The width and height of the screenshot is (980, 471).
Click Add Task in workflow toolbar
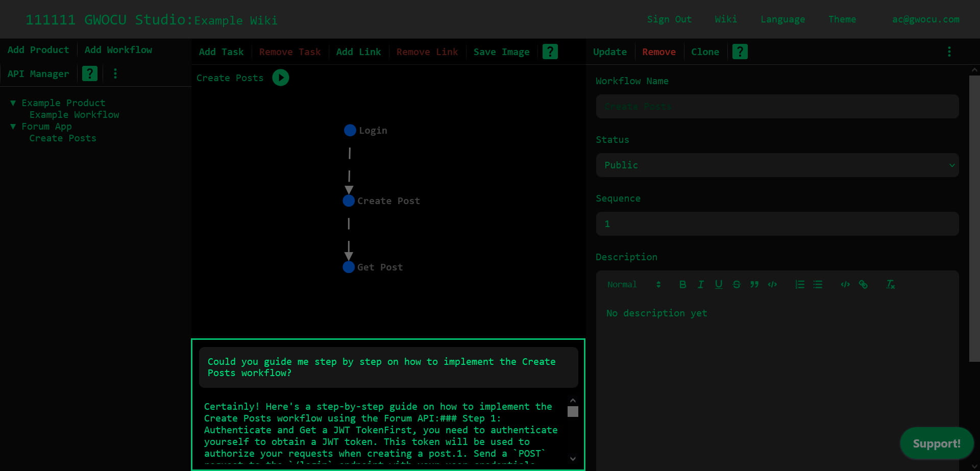(221, 52)
